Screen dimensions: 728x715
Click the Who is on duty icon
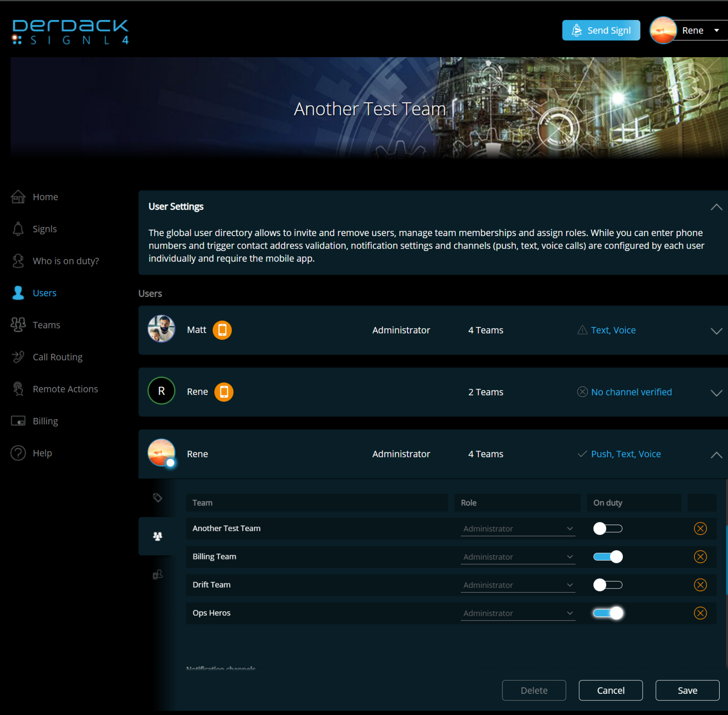click(x=18, y=261)
